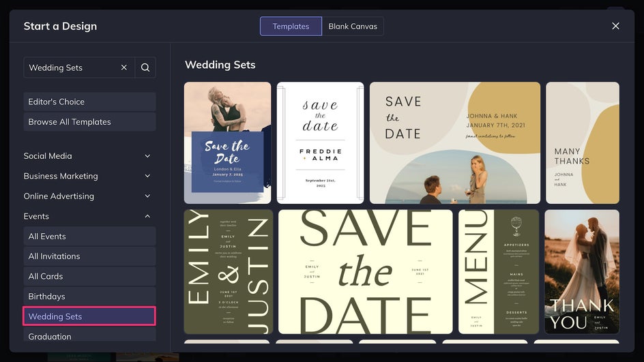Open the Many Thanks template
Screen dimensions: 644x362
pos(583,143)
